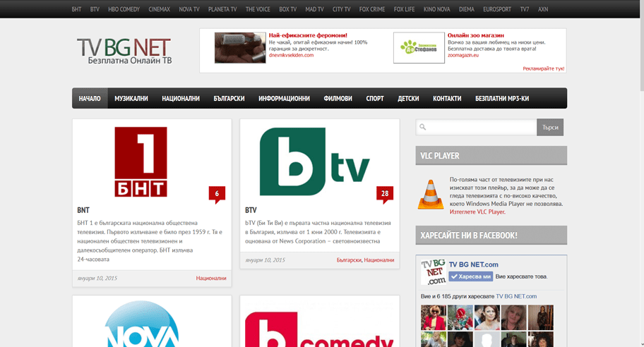Open 'Най-ефикасните феромони!' ad headline
This screenshot has width=644, height=347.
click(308, 35)
